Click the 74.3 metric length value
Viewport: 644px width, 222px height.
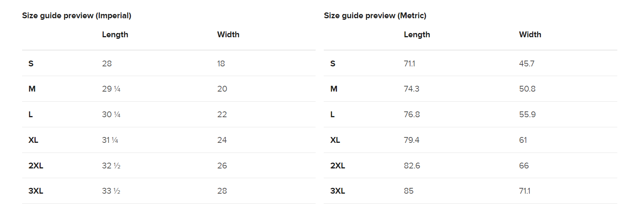tap(411, 89)
